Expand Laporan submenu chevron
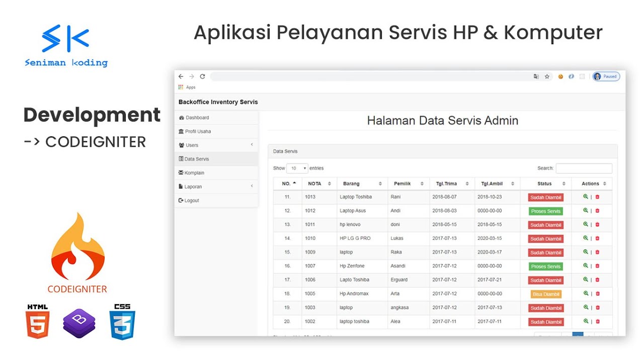The height and width of the screenshot is (362, 644). point(252,187)
